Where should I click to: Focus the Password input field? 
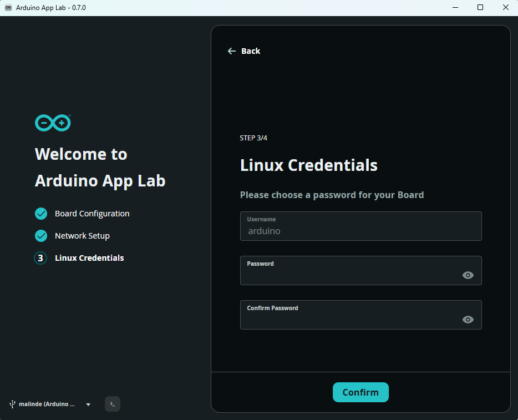pos(360,270)
